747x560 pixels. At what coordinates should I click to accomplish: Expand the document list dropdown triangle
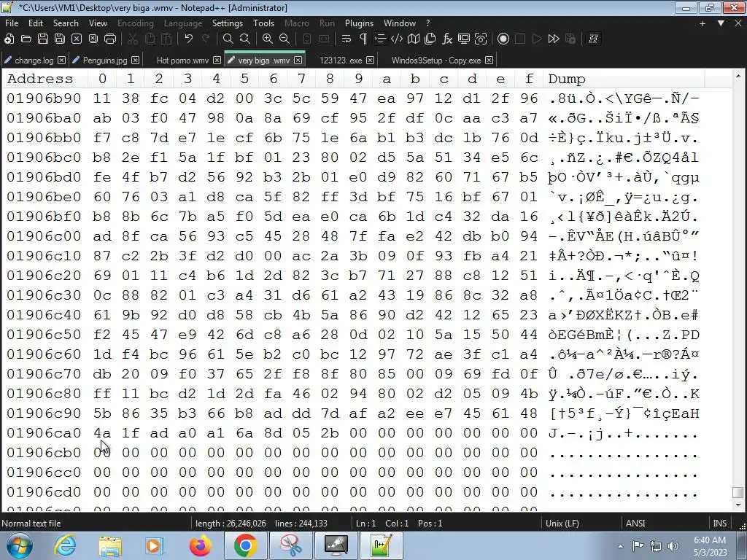point(721,23)
